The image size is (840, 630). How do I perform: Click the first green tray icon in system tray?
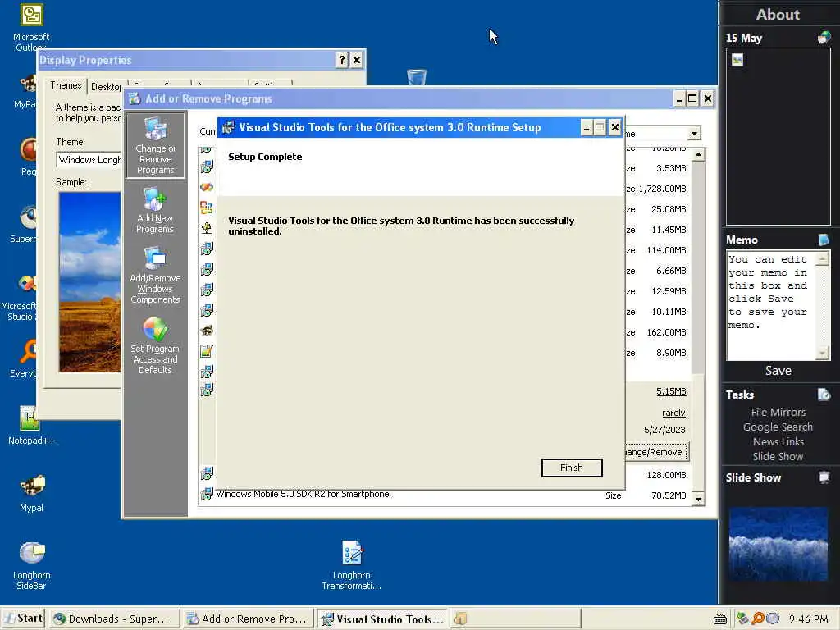click(742, 619)
